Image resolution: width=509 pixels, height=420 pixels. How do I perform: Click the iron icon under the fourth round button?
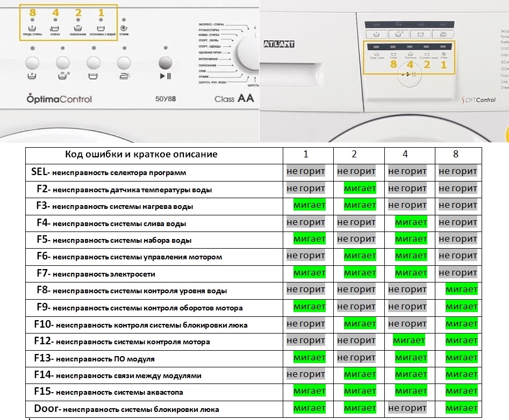pyautogui.click(x=124, y=76)
